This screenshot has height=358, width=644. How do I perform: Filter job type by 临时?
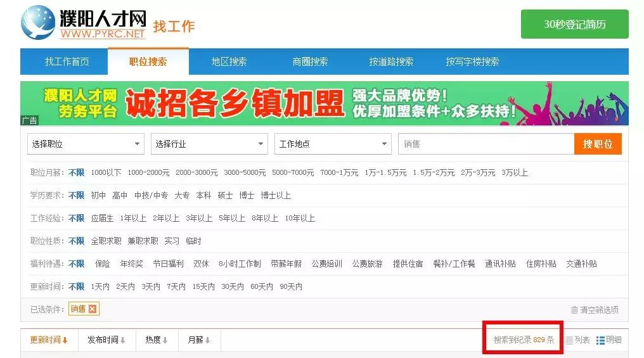pyautogui.click(x=193, y=241)
